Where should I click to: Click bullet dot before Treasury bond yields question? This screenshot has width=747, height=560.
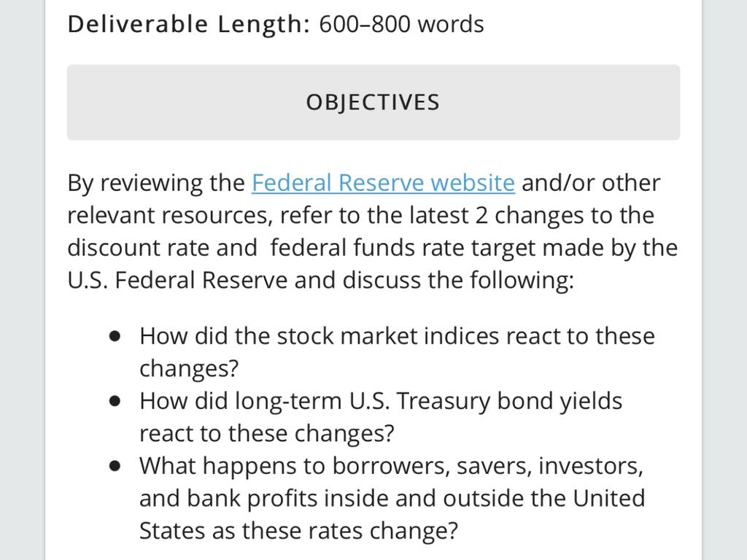click(115, 401)
